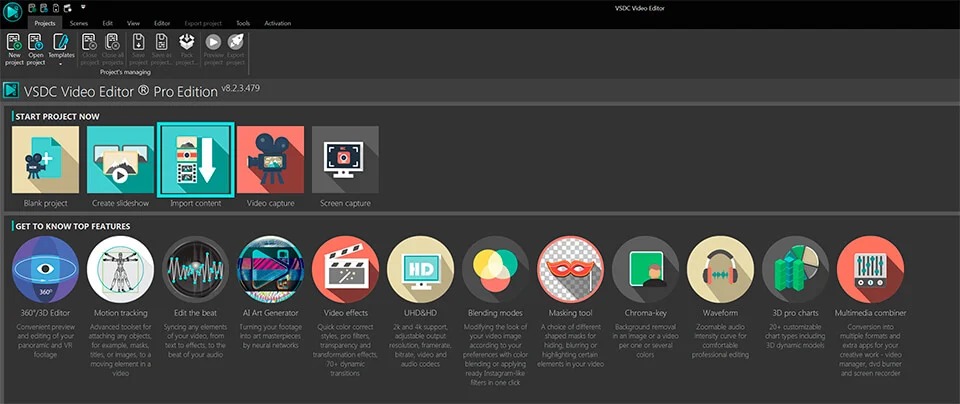Open the Editor ribbon tab

pyautogui.click(x=162, y=23)
